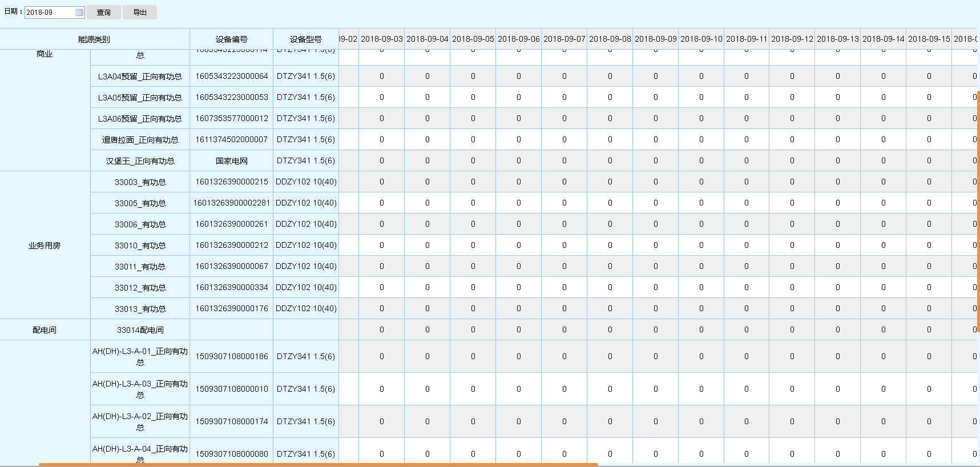980x467 pixels.
Task: Click the 2018-09-06 date column header
Action: click(519, 39)
